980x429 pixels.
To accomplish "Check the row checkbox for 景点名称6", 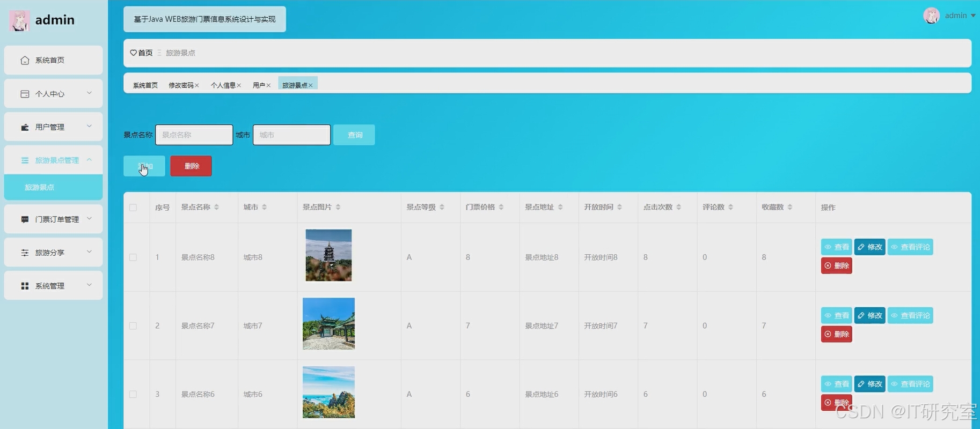I will point(133,394).
